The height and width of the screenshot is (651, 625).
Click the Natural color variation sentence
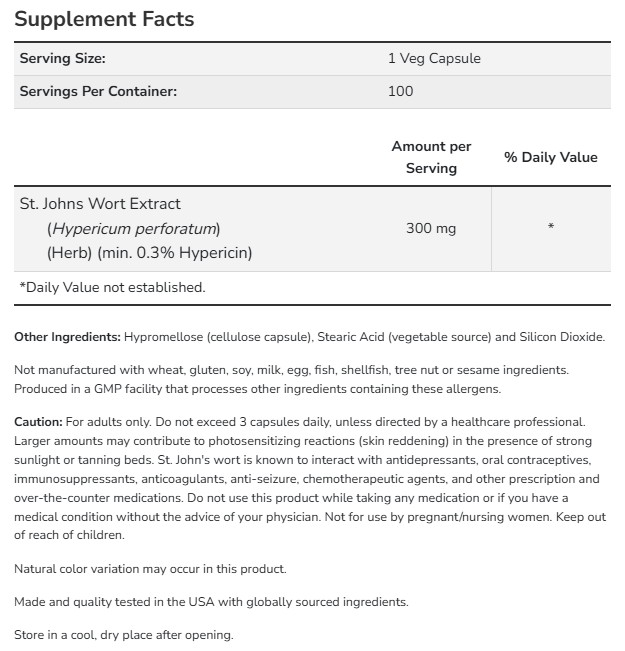(x=150, y=568)
